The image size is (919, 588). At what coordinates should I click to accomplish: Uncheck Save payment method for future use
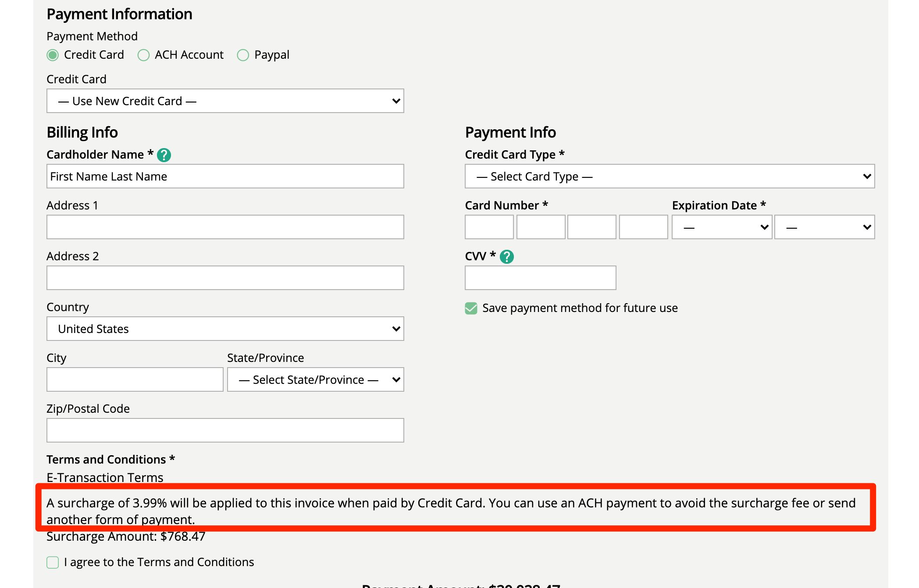(x=471, y=308)
